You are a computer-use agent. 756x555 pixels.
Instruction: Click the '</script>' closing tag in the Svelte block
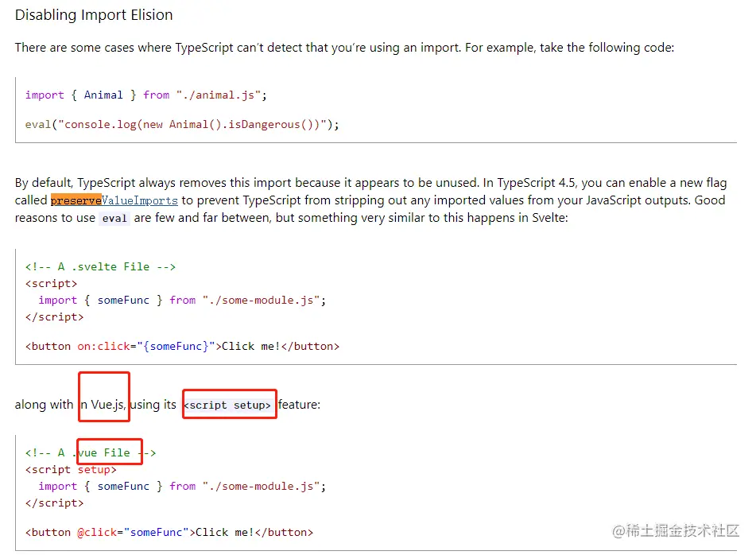pyautogui.click(x=55, y=316)
